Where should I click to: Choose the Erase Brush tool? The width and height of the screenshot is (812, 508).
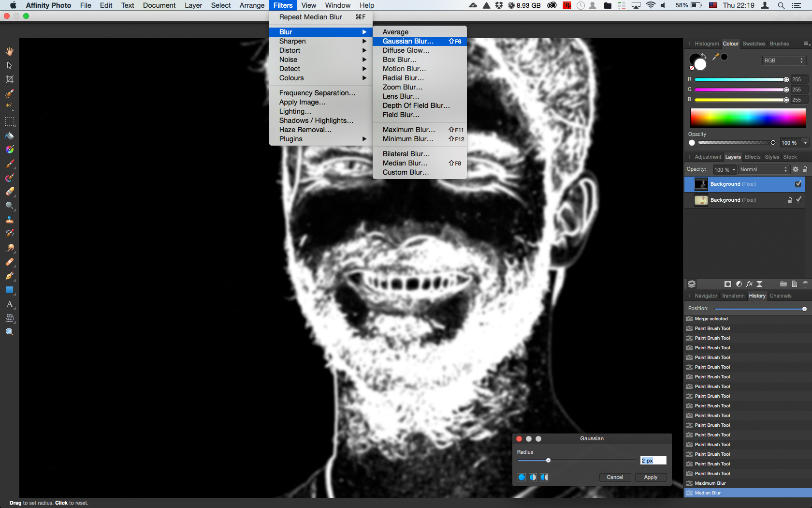[9, 192]
